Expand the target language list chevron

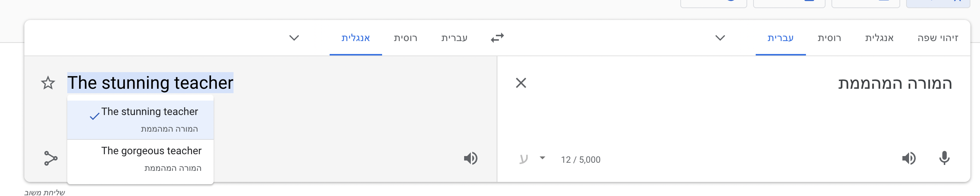pos(294,38)
